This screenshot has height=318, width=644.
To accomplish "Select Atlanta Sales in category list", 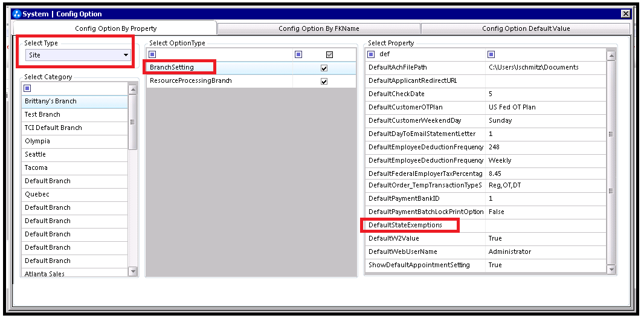I will coord(75,273).
